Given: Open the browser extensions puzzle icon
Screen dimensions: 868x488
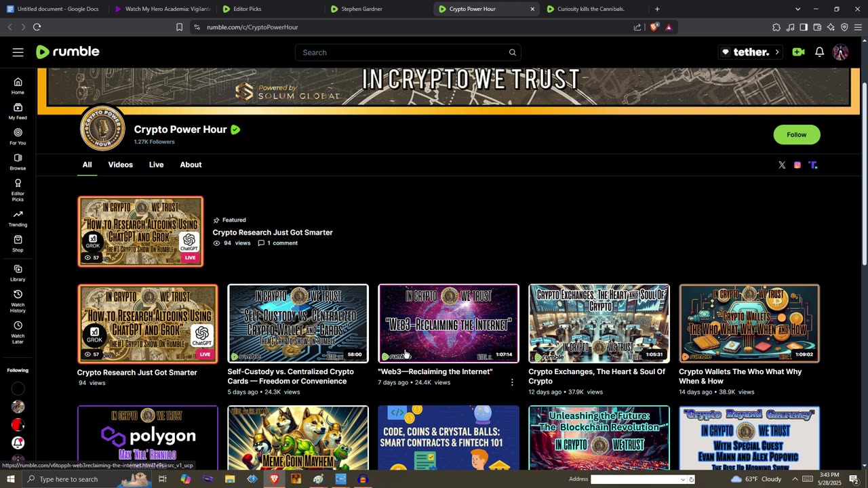Looking at the screenshot, I should (x=776, y=27).
